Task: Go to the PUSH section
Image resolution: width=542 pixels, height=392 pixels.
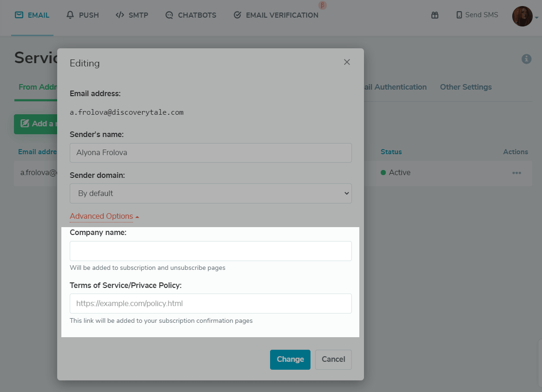Action: pos(83,15)
